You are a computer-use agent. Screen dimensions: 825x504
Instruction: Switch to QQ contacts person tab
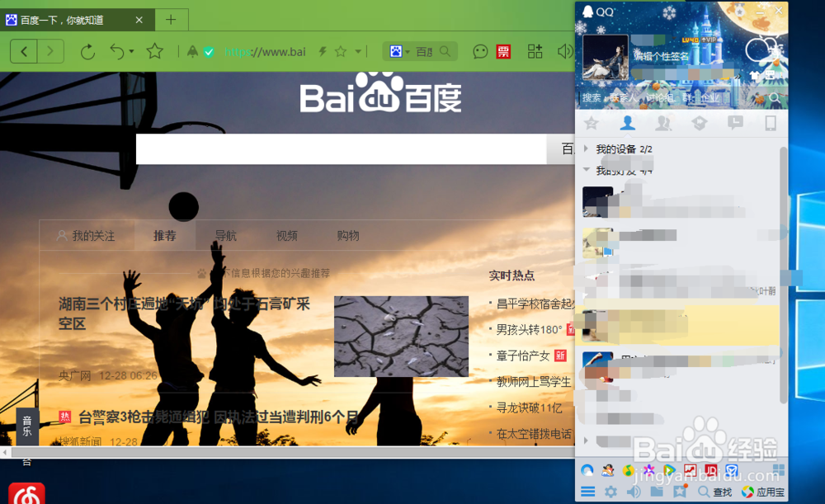[627, 123]
